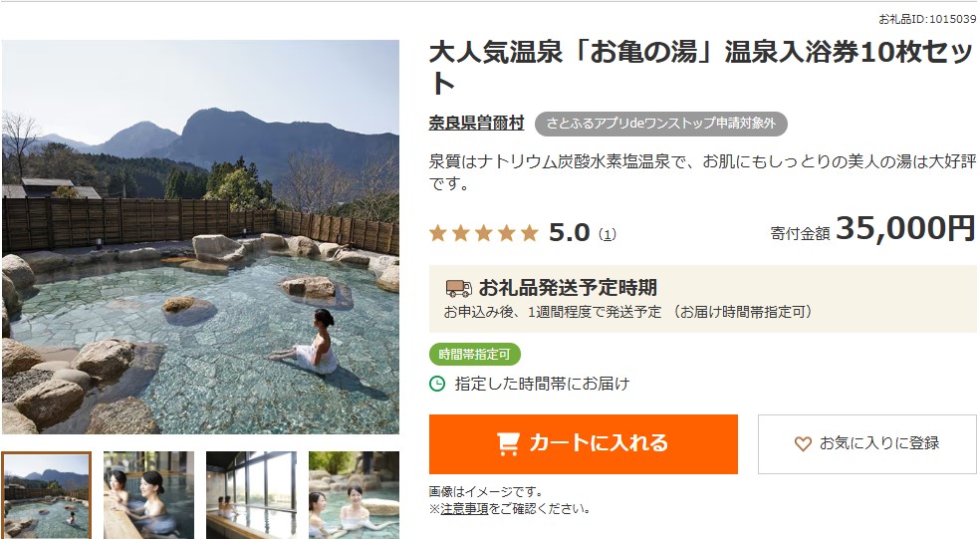Click the 35,000円 donation amount
The width and height of the screenshot is (980, 539).
905,228
